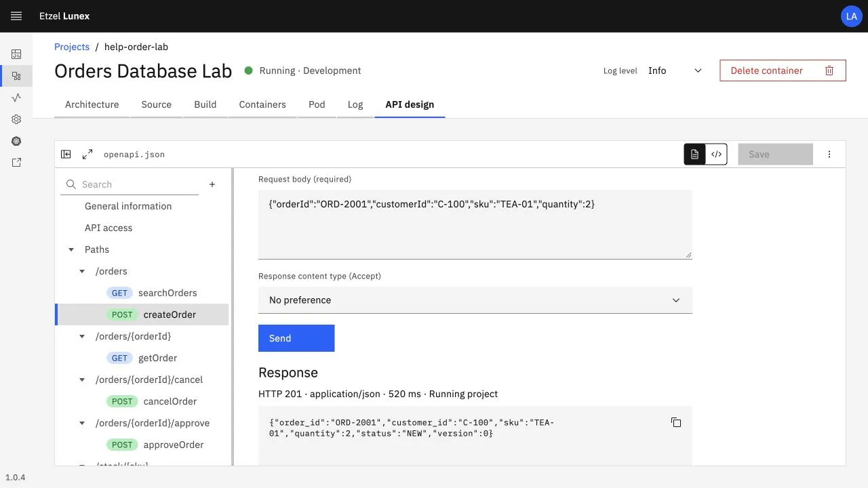Open the Log tab
Screen dimensions: 868x488
pyautogui.click(x=355, y=104)
